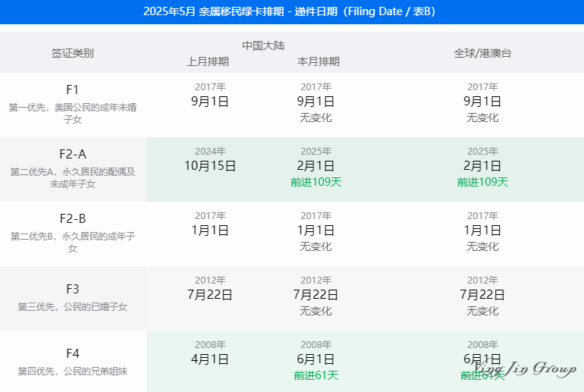Click F3 本月排期 date 7月22日
Viewport: 584px width, 392px height.
tap(316, 294)
